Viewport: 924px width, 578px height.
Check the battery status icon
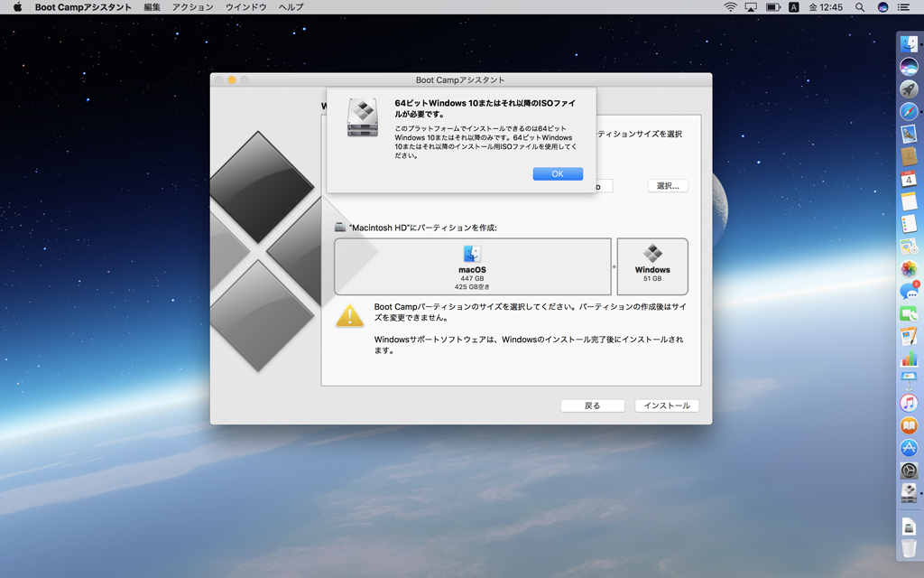tap(772, 7)
